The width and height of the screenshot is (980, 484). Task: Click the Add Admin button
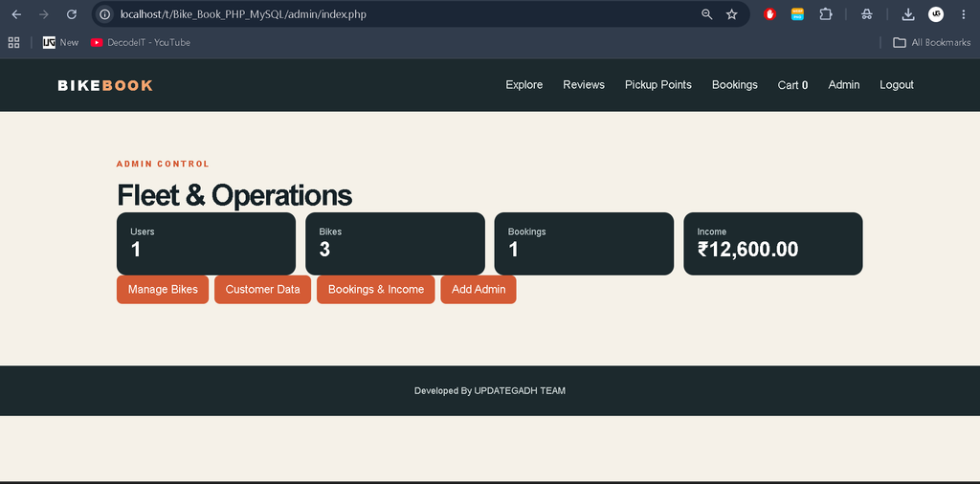(479, 290)
